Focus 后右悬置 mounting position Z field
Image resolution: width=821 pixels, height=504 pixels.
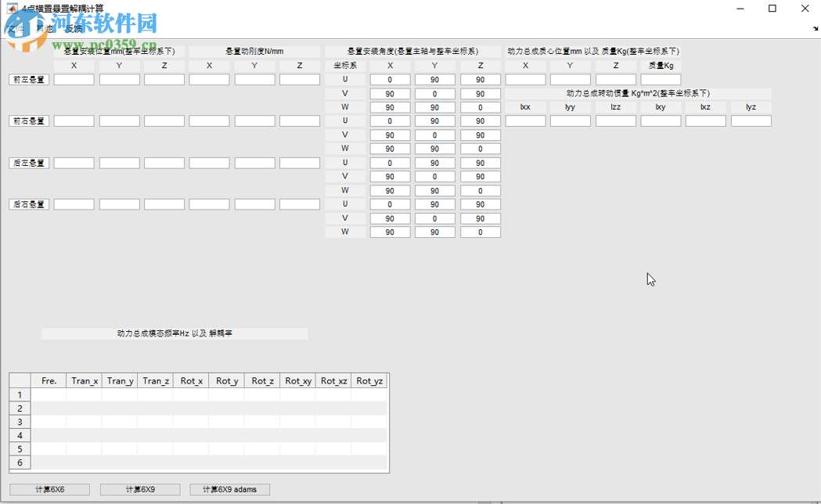coord(164,204)
